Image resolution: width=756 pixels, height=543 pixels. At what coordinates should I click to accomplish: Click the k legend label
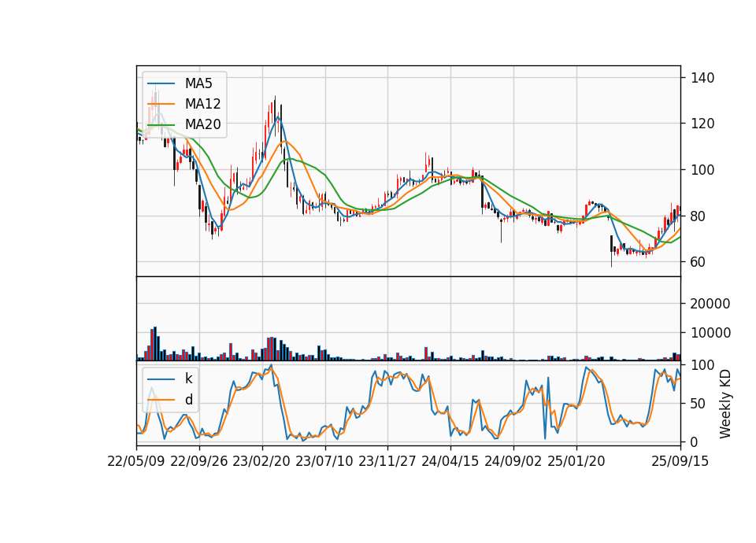click(x=189, y=379)
